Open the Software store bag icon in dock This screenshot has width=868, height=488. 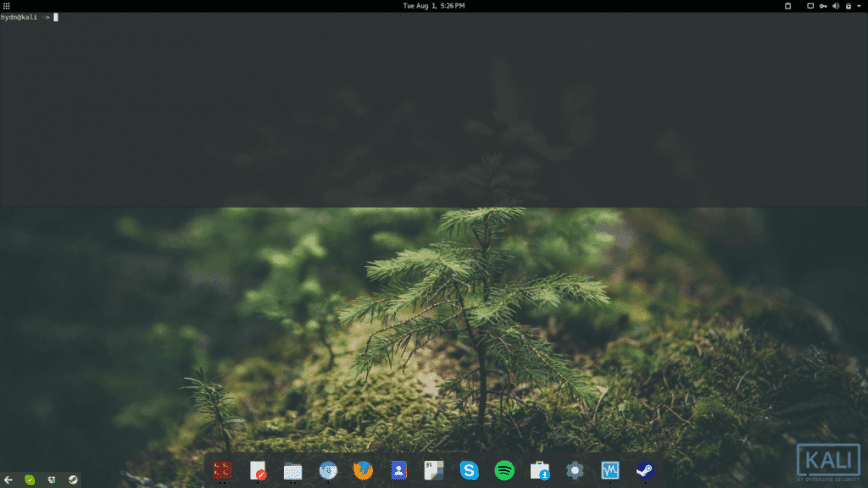[540, 470]
